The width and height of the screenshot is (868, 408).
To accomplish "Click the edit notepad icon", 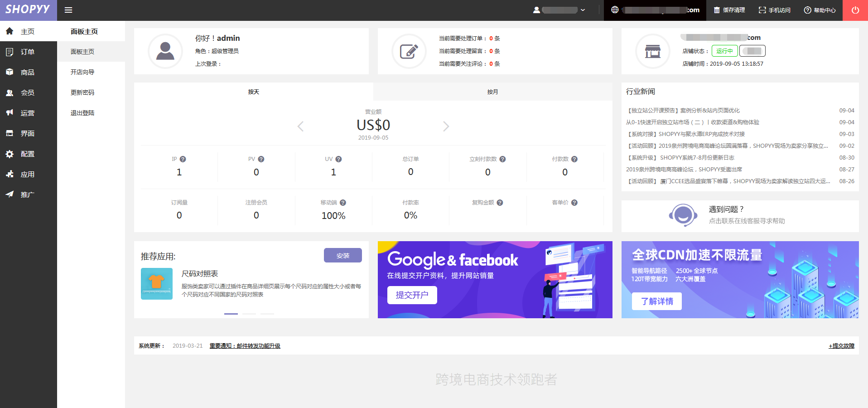I will click(x=409, y=51).
